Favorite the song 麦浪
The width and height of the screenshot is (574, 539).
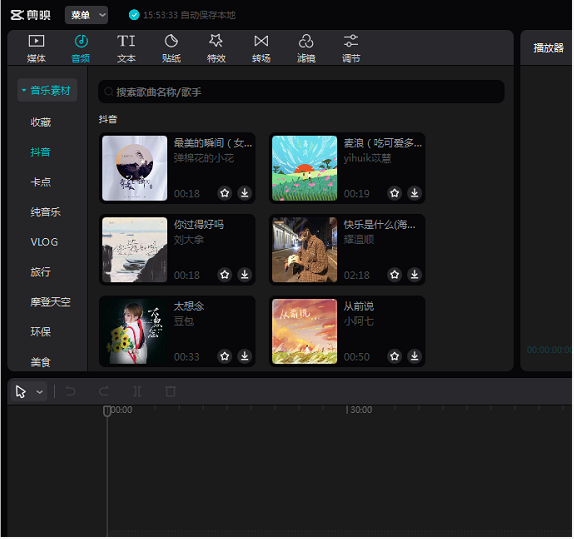(x=395, y=193)
